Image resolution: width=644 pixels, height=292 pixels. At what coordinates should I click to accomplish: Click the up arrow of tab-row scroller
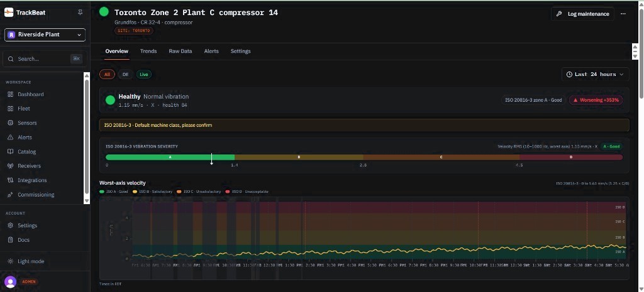pos(635,46)
